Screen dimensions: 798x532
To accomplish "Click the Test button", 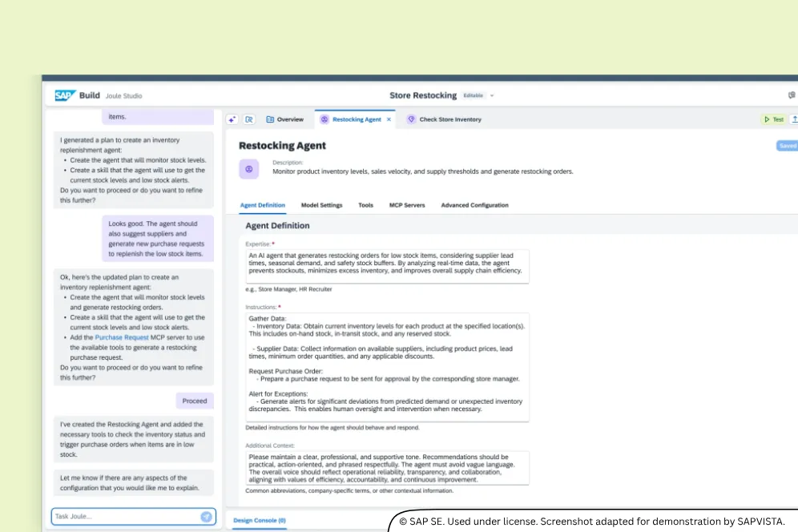I will 774,119.
